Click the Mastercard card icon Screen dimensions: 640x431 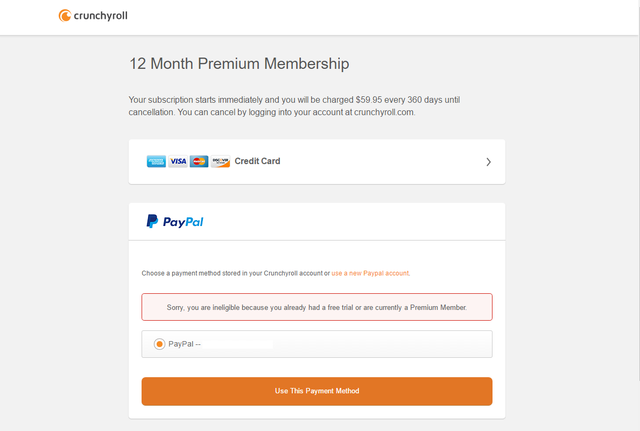coord(199,161)
